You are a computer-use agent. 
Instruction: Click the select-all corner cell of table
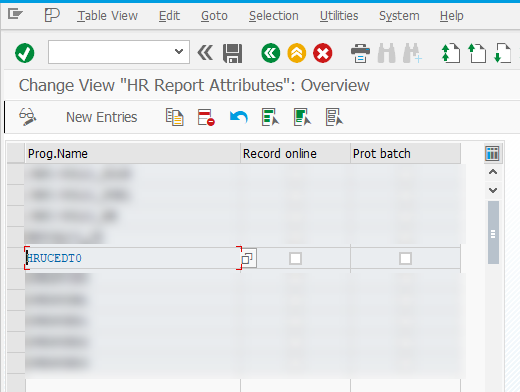point(16,154)
